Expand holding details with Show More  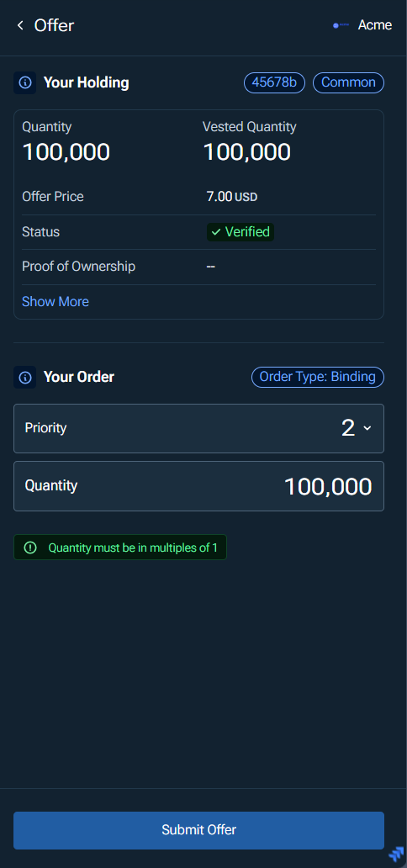55,302
